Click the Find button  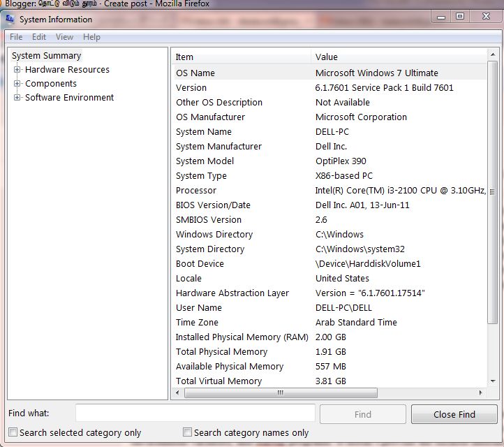tap(362, 414)
